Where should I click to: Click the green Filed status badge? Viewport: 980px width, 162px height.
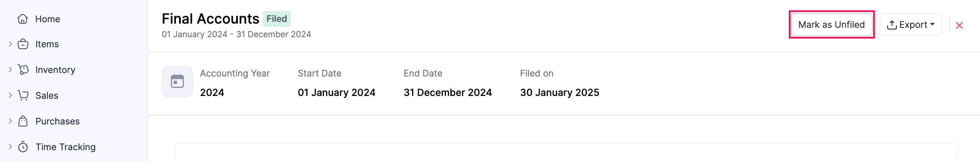276,19
